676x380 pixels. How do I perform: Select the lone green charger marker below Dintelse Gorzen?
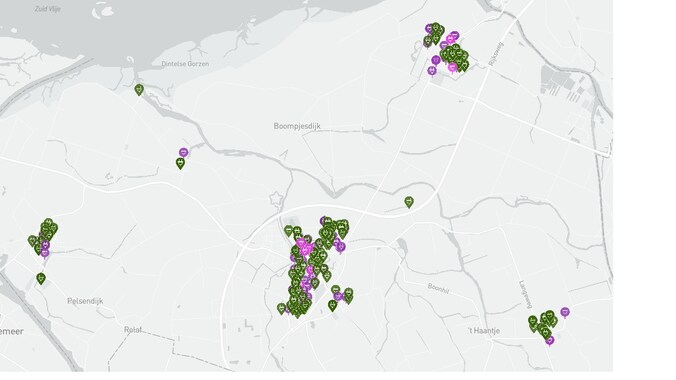[139, 89]
